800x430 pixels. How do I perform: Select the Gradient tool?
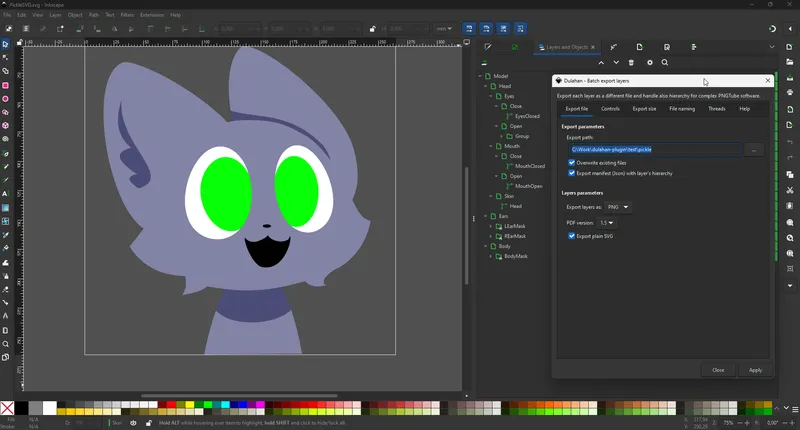point(5,208)
